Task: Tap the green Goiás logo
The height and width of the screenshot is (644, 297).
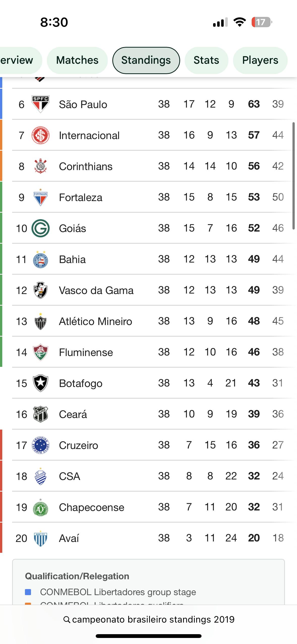Action: coord(40,228)
